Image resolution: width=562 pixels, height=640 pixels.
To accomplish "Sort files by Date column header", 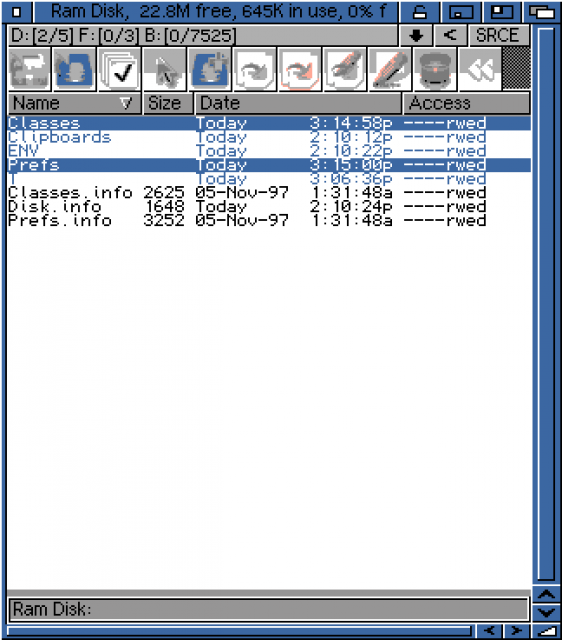I will click(x=298, y=103).
